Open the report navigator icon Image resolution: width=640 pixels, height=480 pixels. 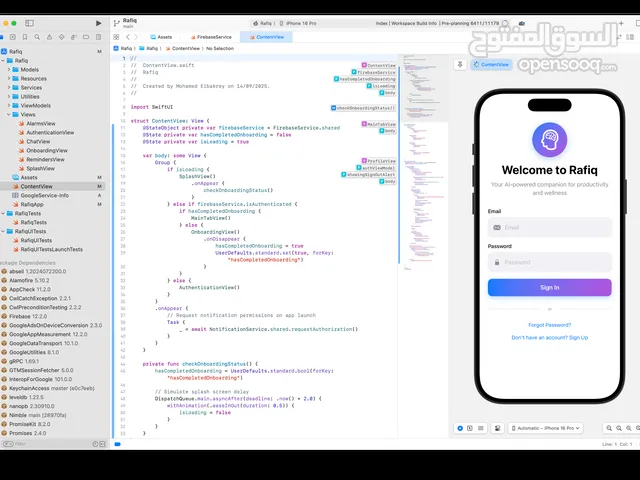[x=98, y=37]
